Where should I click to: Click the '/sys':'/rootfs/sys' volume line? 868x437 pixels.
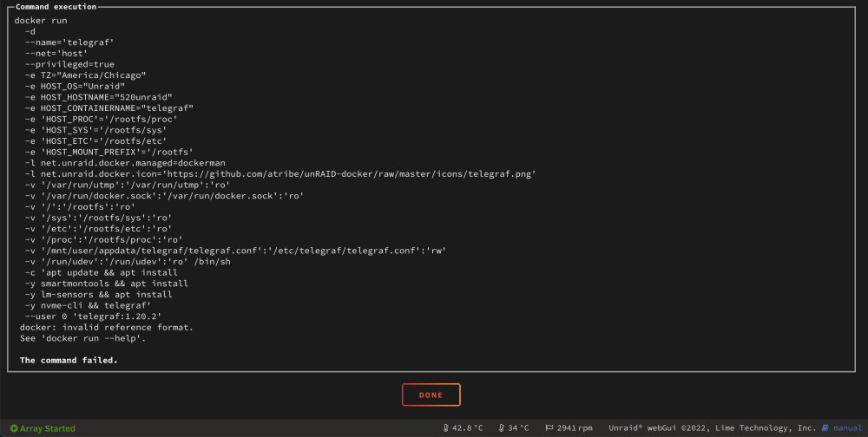tap(99, 218)
